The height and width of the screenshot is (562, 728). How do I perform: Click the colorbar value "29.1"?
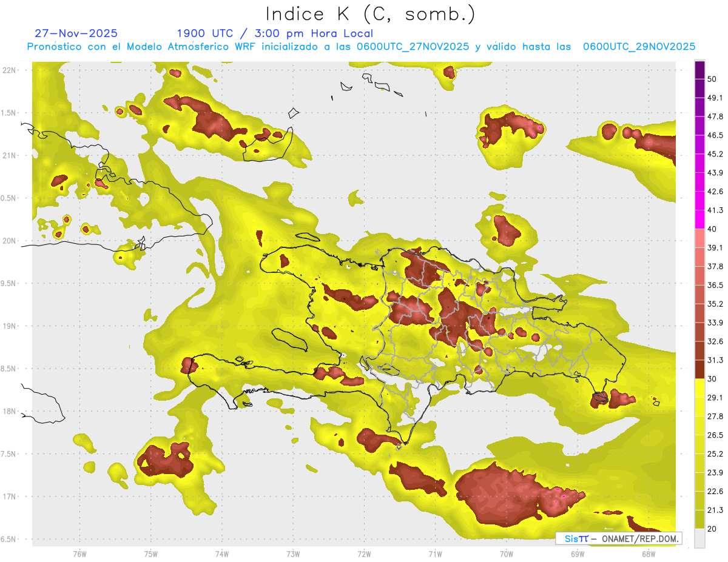pos(715,397)
